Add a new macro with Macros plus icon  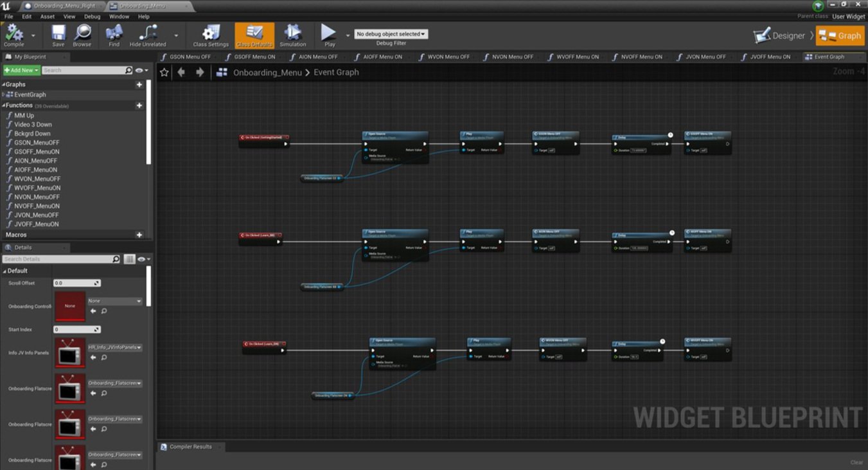(139, 235)
